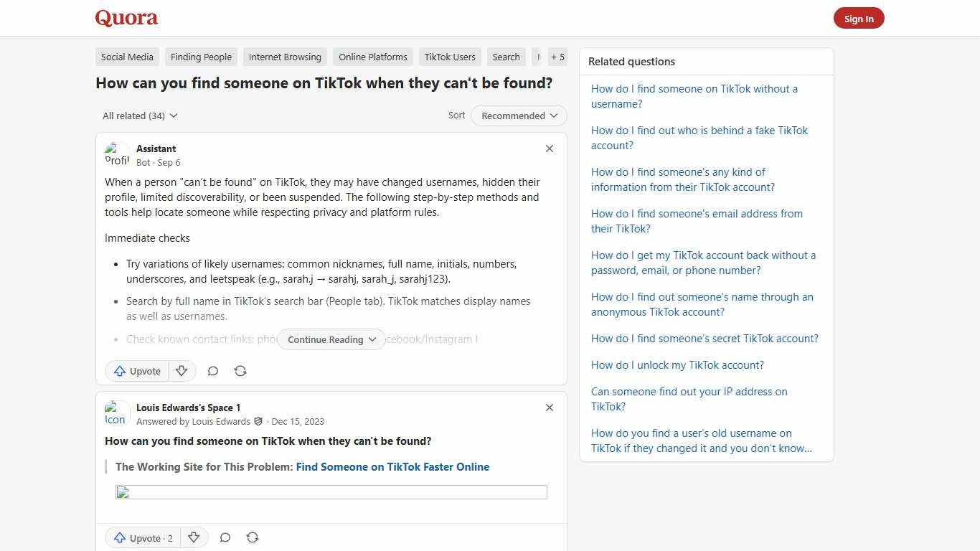Screen dimensions: 980x551
Task: Select the Social Media topic tag
Action: [127, 57]
